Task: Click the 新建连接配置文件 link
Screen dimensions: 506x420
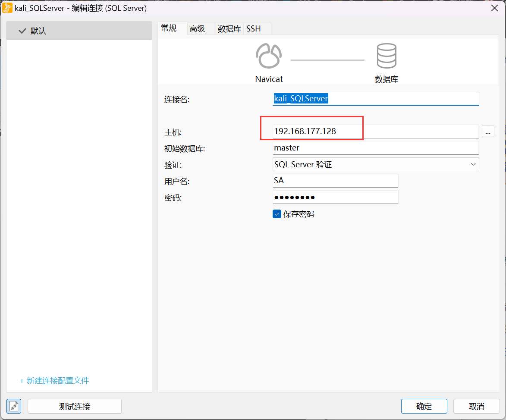Action: (54, 381)
